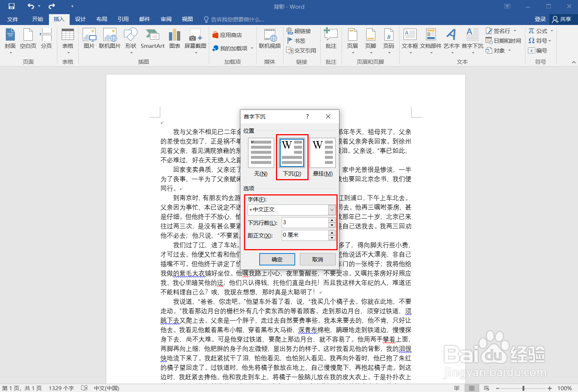This screenshot has width=578, height=392.
Task: Expand the Object (对象) dropdown
Action: pos(509,50)
